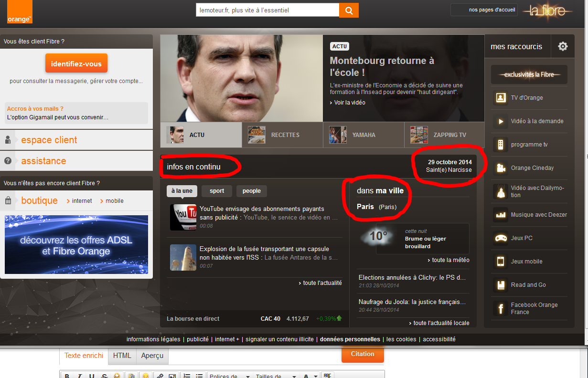Open the Elections annulées à Clichy headline
The image size is (588, 378).
click(412, 277)
